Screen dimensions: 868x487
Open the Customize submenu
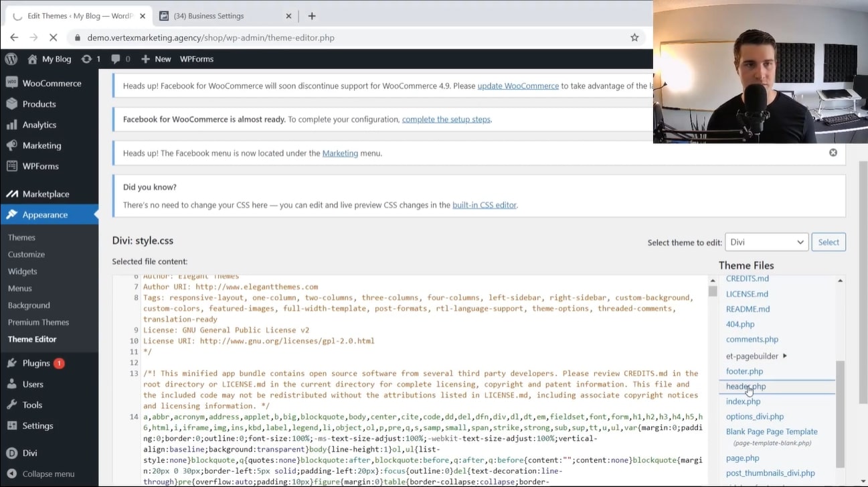point(27,255)
